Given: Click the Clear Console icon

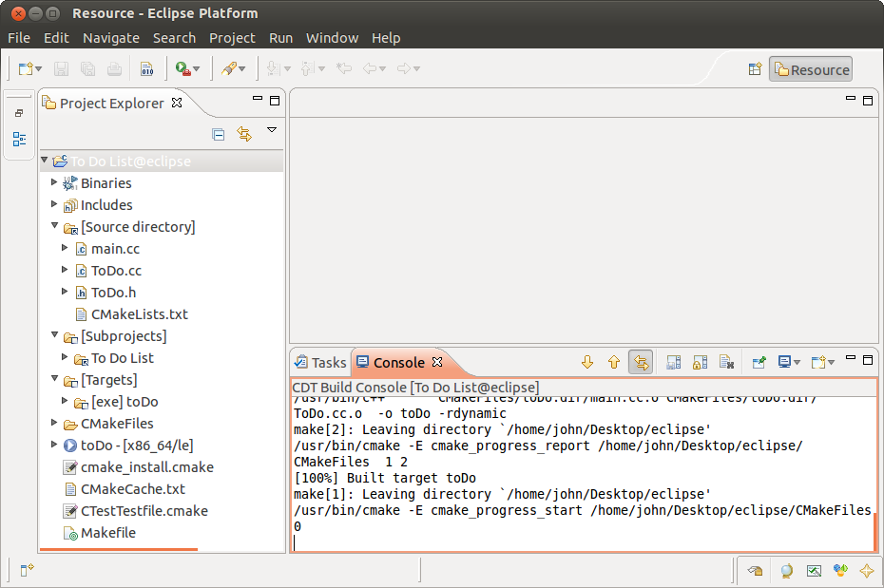Looking at the screenshot, I should pos(727,362).
